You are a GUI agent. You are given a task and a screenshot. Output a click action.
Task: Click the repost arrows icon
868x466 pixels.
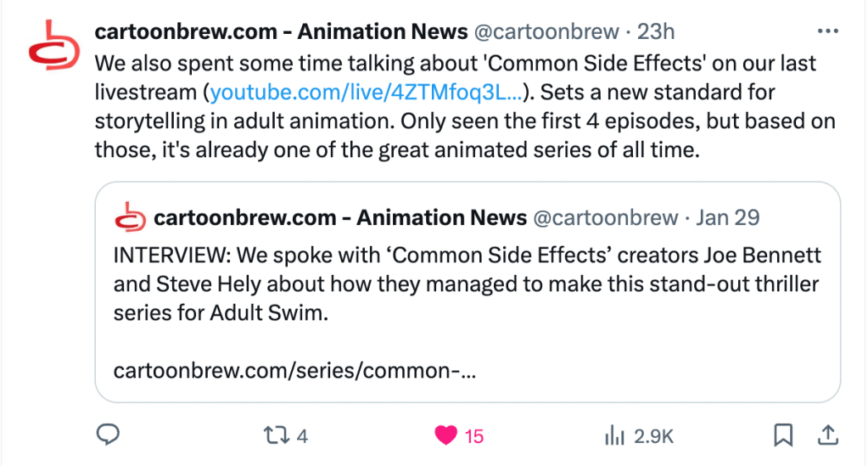tap(274, 436)
